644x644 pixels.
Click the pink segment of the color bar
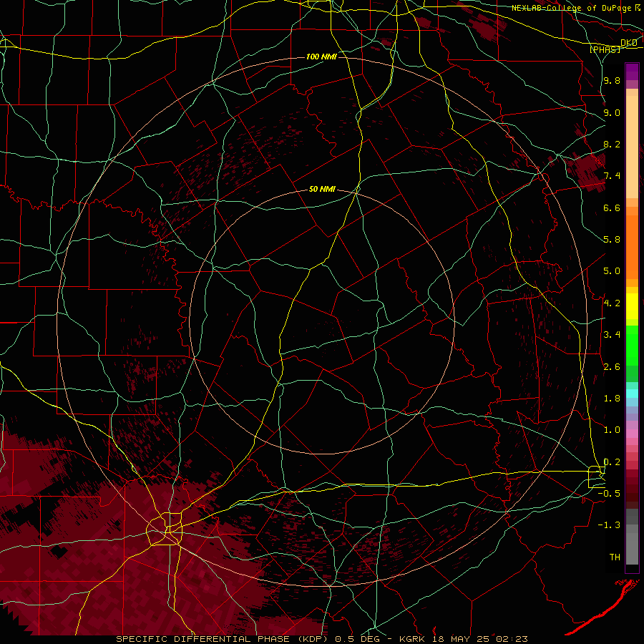(632, 434)
